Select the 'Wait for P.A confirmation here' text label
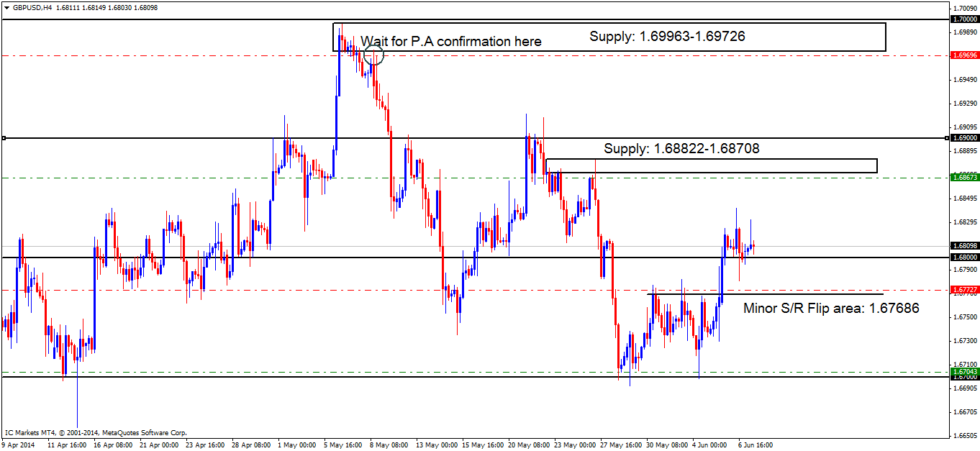 (450, 42)
